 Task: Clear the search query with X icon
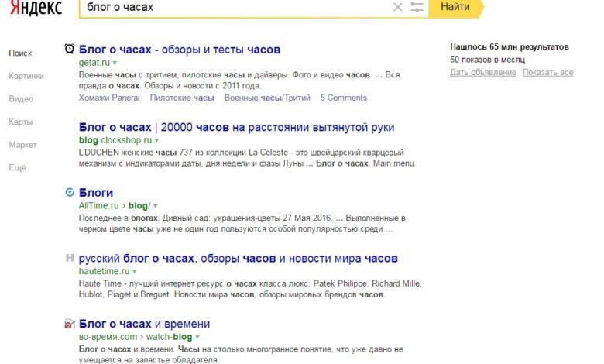(398, 7)
